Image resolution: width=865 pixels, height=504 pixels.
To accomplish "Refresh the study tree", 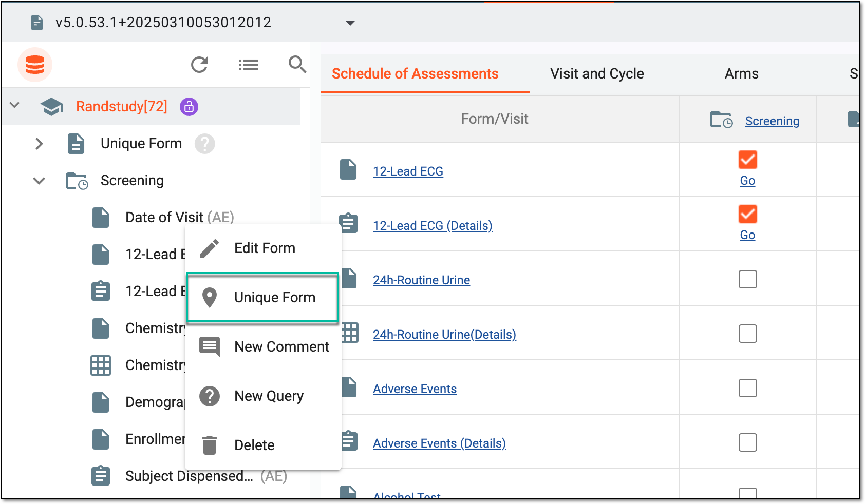I will point(199,65).
